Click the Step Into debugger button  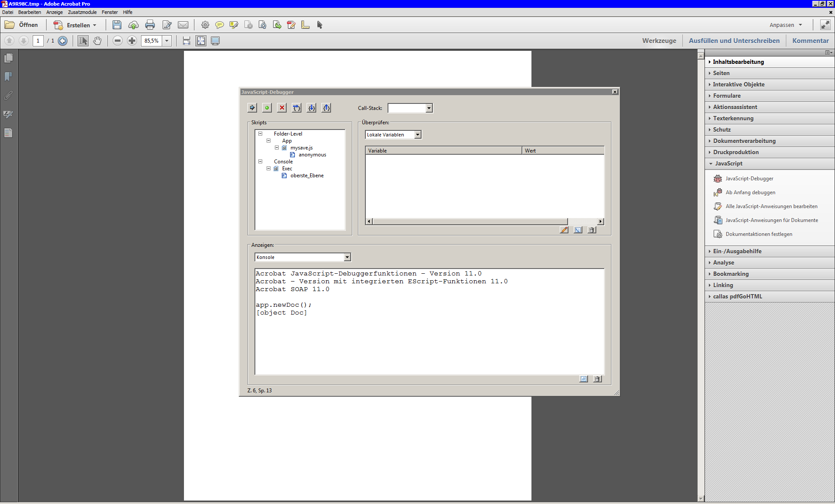pyautogui.click(x=311, y=108)
